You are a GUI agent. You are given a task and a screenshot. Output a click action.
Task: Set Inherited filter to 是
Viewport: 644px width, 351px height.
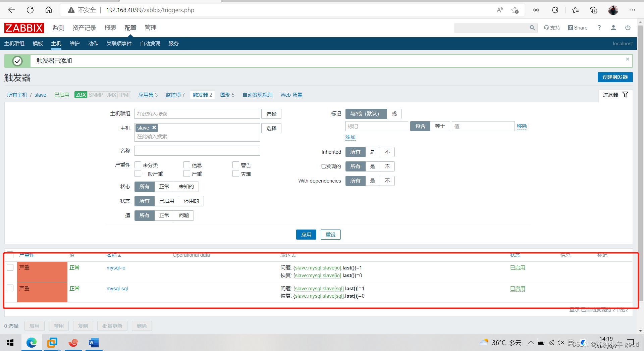(x=373, y=152)
